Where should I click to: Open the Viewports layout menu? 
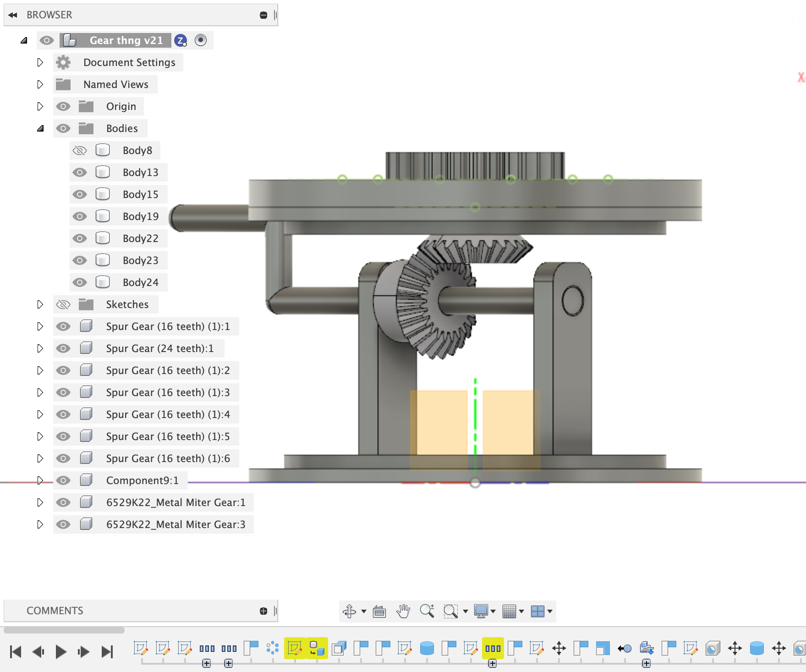click(x=537, y=611)
